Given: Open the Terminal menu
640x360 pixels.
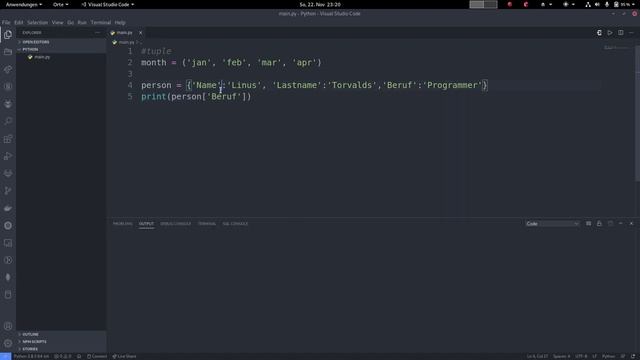Looking at the screenshot, I should point(101,22).
